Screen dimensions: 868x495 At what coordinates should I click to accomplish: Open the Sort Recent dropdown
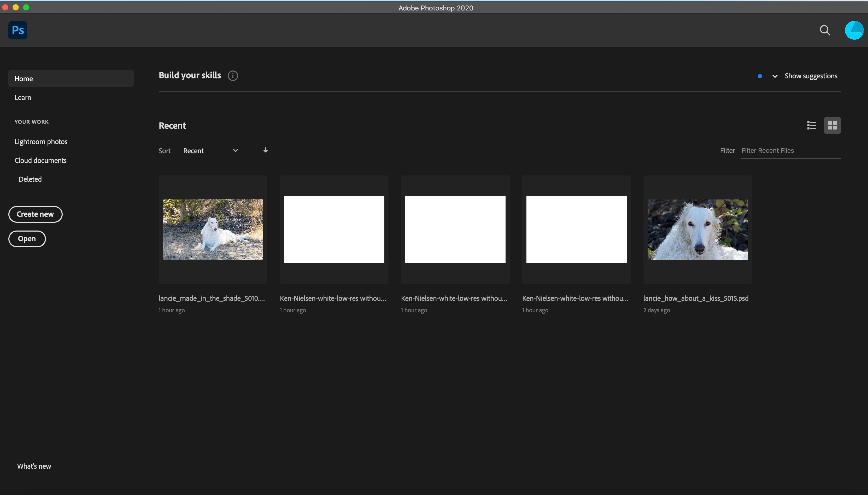click(210, 151)
